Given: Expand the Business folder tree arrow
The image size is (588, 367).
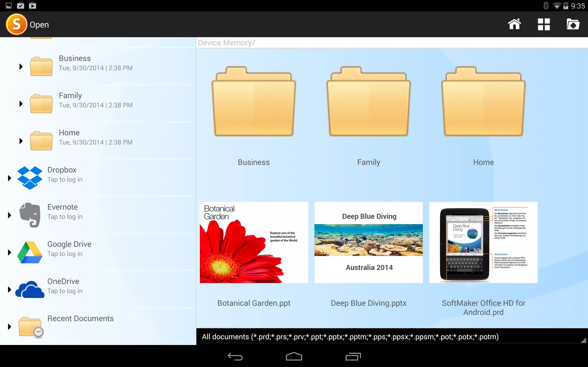Looking at the screenshot, I should [x=21, y=67].
